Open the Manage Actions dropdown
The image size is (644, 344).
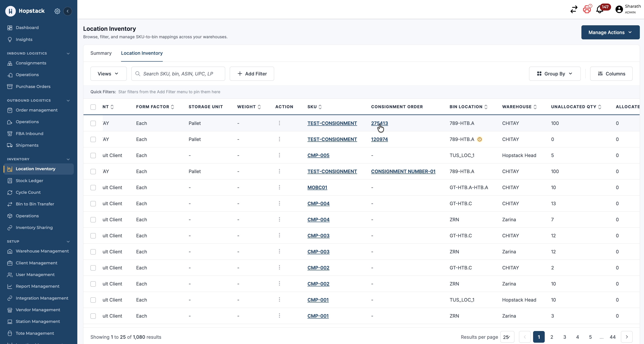click(610, 32)
